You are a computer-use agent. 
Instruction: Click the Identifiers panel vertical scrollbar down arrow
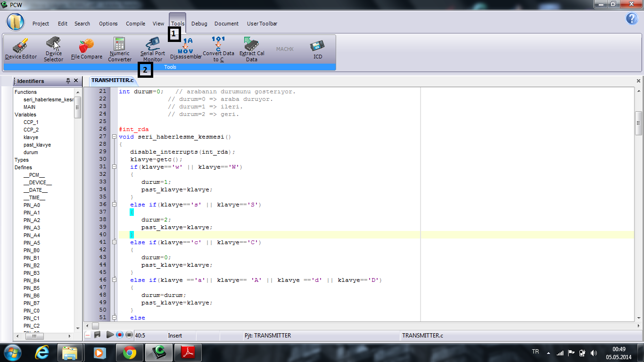click(x=78, y=328)
